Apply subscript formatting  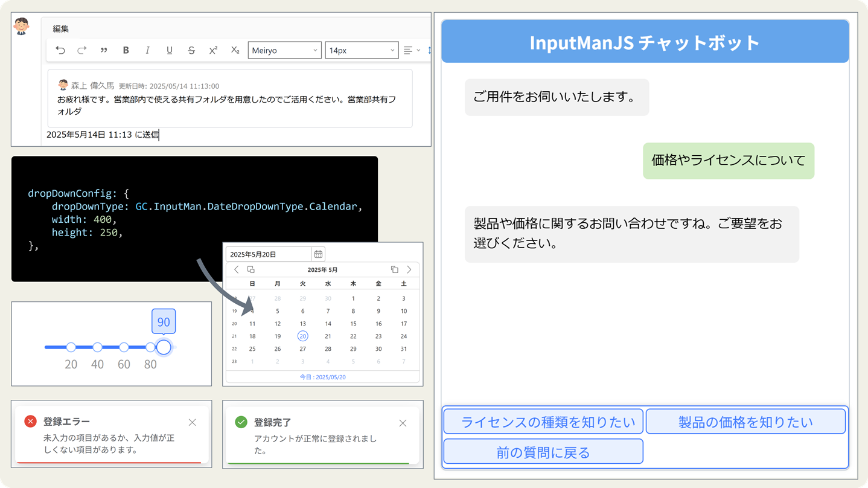click(235, 51)
